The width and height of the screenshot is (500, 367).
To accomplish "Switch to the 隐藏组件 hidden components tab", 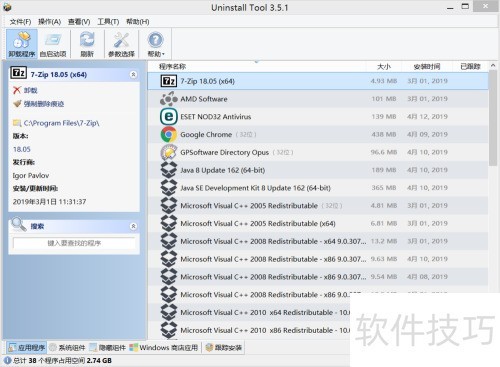I will pos(108,348).
